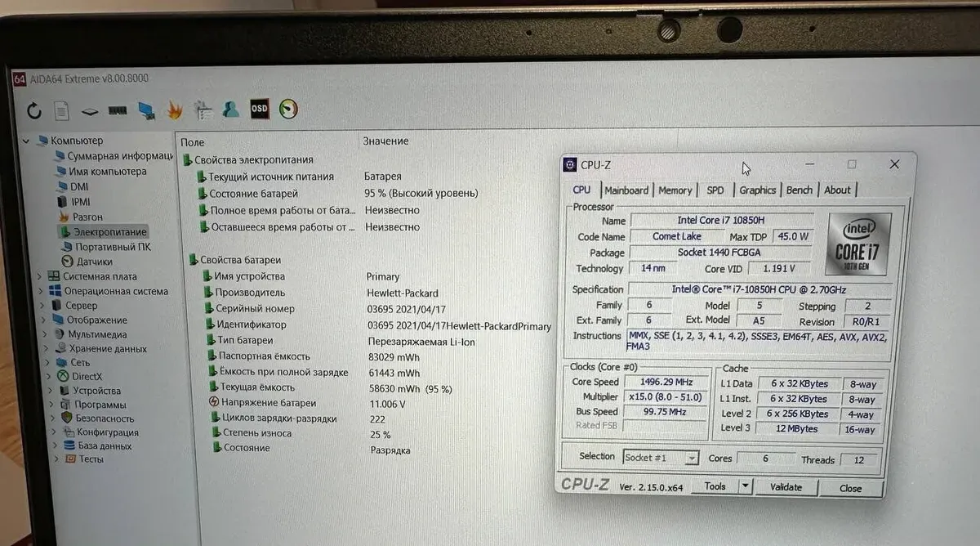Open the Tools dropdown arrow in CPU-Z
980x546 pixels.
744,486
